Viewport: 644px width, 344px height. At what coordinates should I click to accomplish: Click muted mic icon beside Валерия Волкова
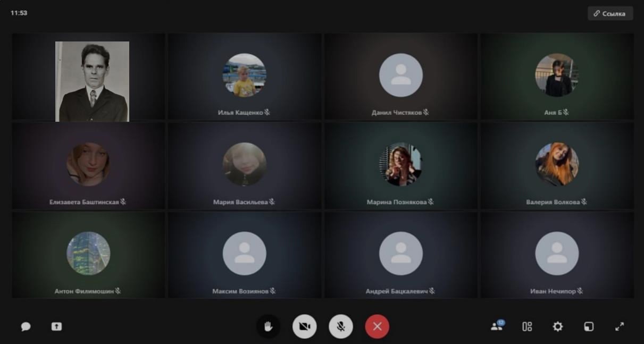pyautogui.click(x=584, y=202)
